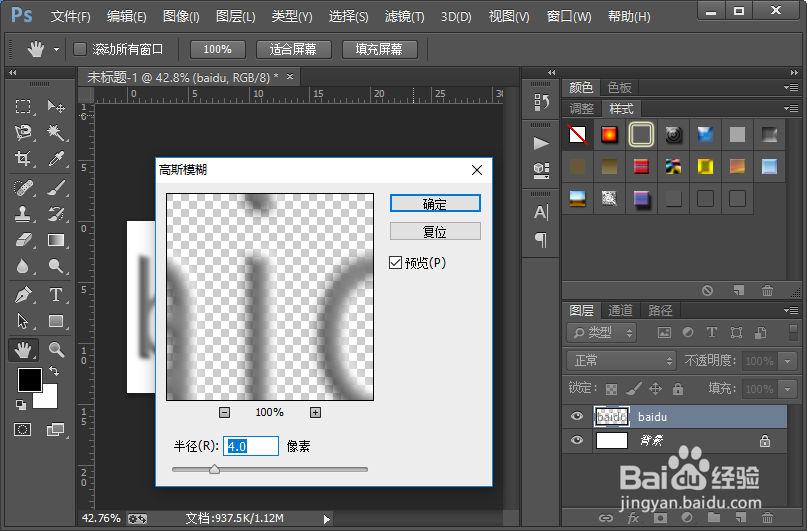
Task: Select the Healing Brush tool
Action: click(x=23, y=188)
